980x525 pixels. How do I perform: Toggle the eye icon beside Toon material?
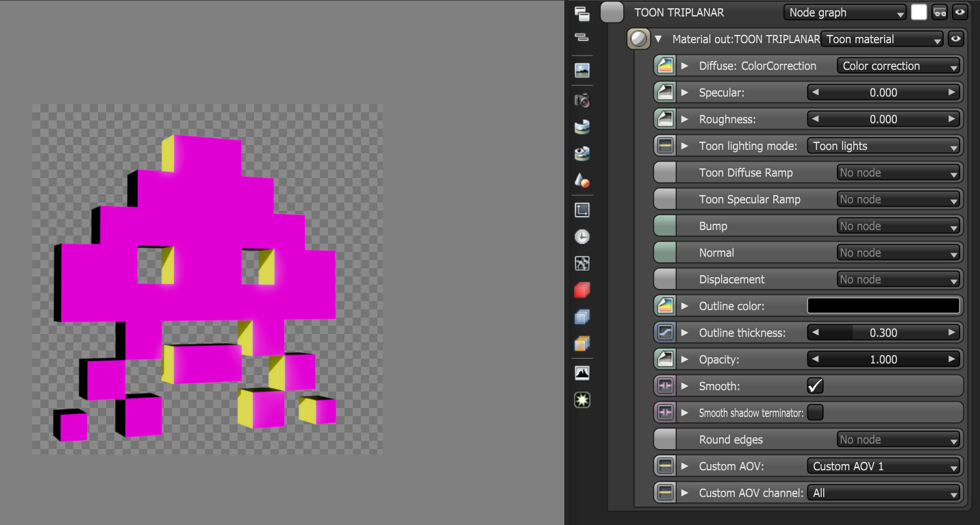tap(955, 39)
